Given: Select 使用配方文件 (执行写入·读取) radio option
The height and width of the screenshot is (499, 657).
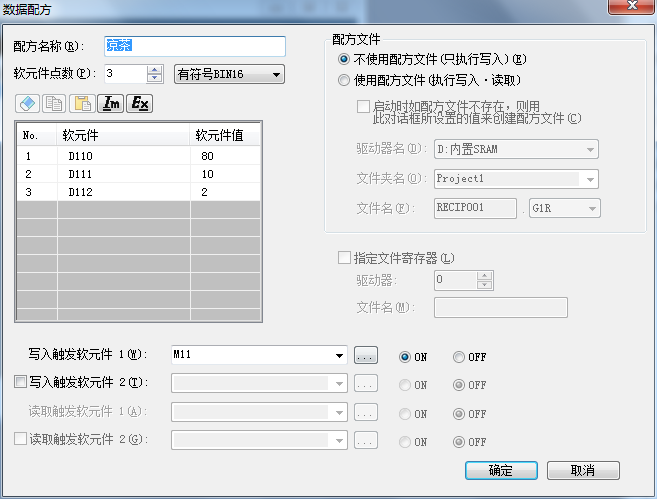Looking at the screenshot, I should pos(345,79).
